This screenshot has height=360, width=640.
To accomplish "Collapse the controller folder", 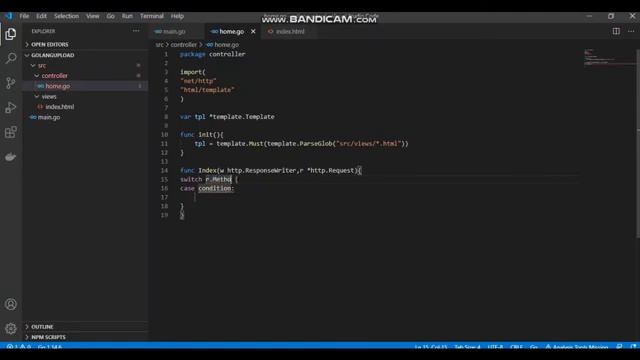I will [54, 76].
